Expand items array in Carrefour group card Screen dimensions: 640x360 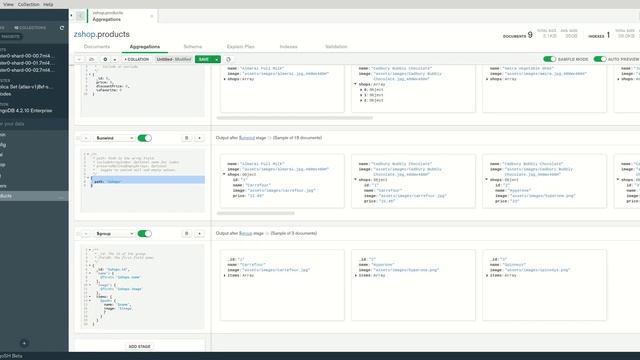[225, 276]
